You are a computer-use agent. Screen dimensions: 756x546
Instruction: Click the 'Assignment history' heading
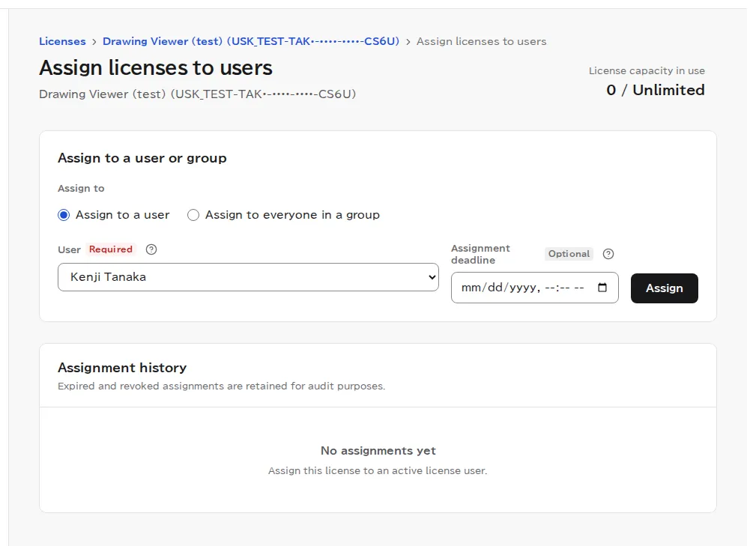(x=122, y=368)
